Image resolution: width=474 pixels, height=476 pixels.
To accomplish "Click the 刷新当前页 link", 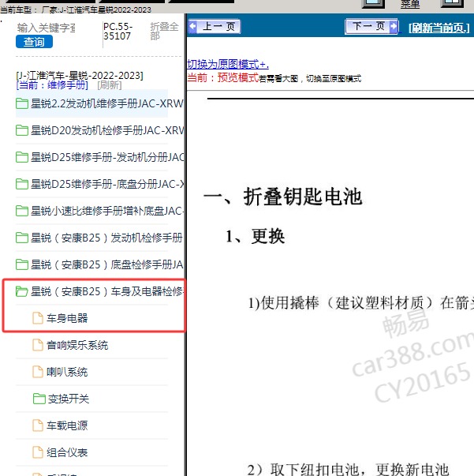I will tap(439, 28).
